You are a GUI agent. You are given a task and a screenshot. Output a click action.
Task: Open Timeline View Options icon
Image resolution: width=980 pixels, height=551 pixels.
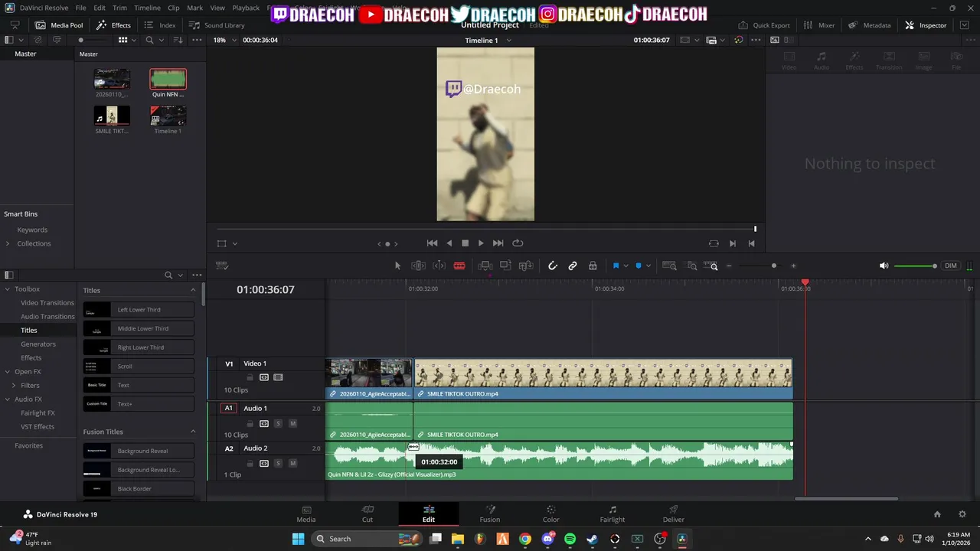click(x=222, y=266)
